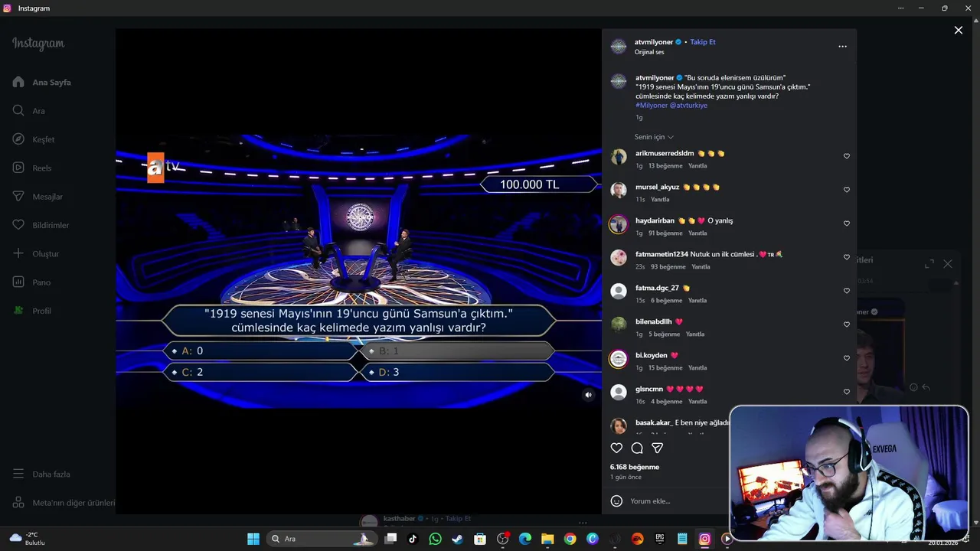Like fatmametin1234's comment
Image resolution: width=980 pixels, height=551 pixels.
(846, 257)
